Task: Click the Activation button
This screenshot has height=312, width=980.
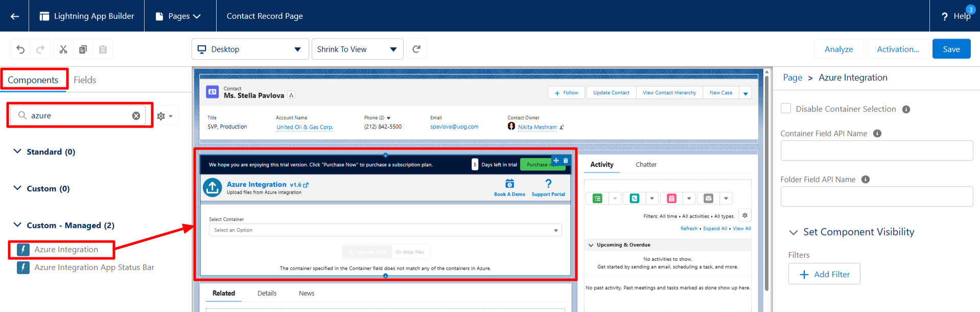Action: click(x=898, y=49)
